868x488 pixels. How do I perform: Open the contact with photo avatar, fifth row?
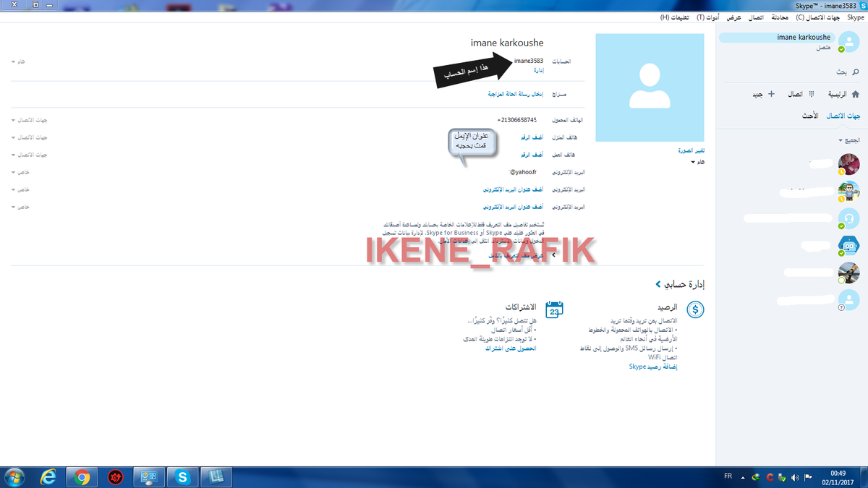click(x=848, y=273)
